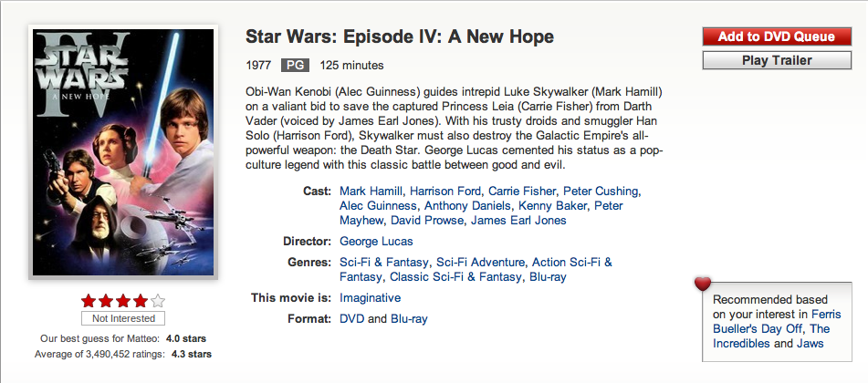This screenshot has height=383, width=868.
Task: Open James Earl Jones cast link
Action: click(520, 221)
